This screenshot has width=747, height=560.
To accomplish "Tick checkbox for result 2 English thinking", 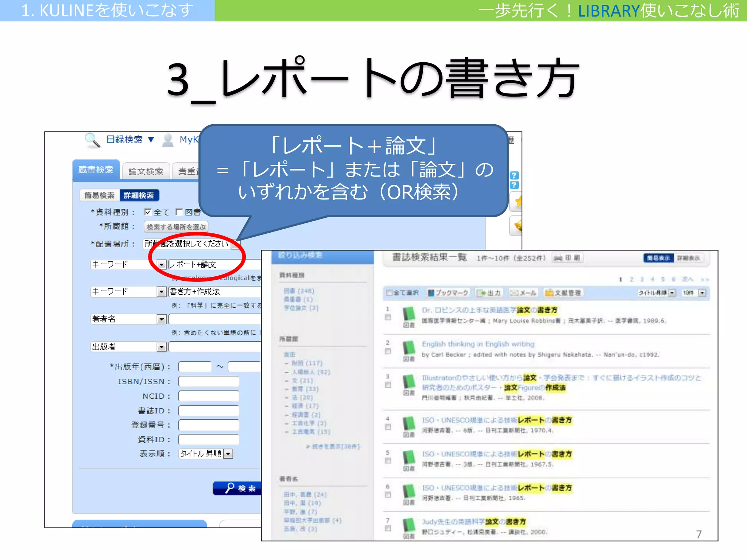I will [388, 351].
